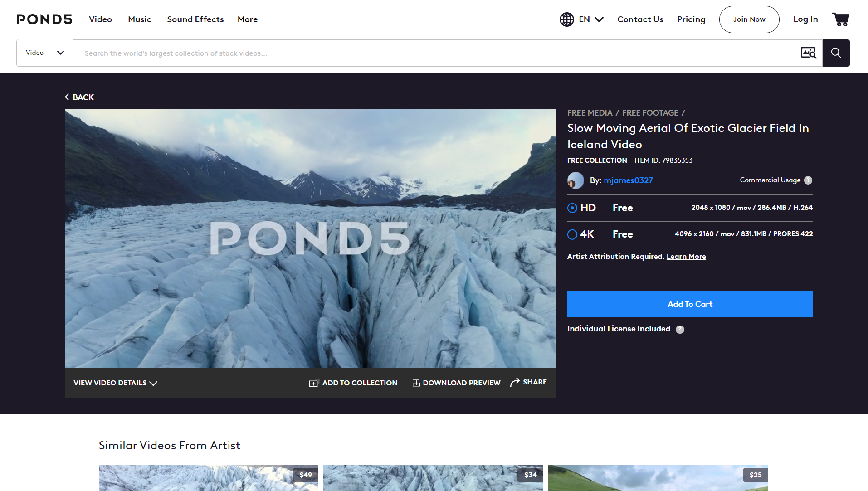
Task: Open the Video search type dropdown
Action: click(x=45, y=53)
